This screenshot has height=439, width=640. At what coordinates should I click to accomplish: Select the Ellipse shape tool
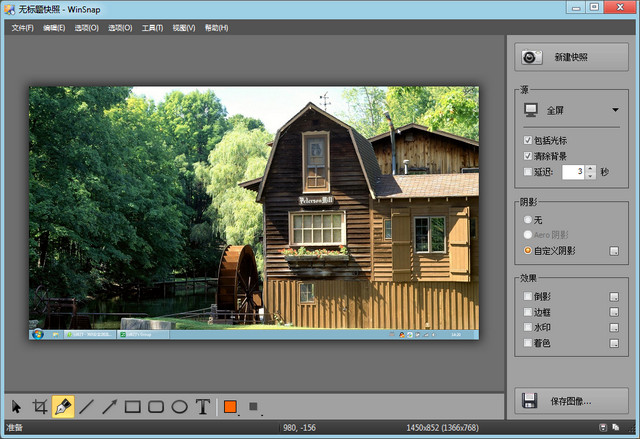pyautogui.click(x=179, y=407)
